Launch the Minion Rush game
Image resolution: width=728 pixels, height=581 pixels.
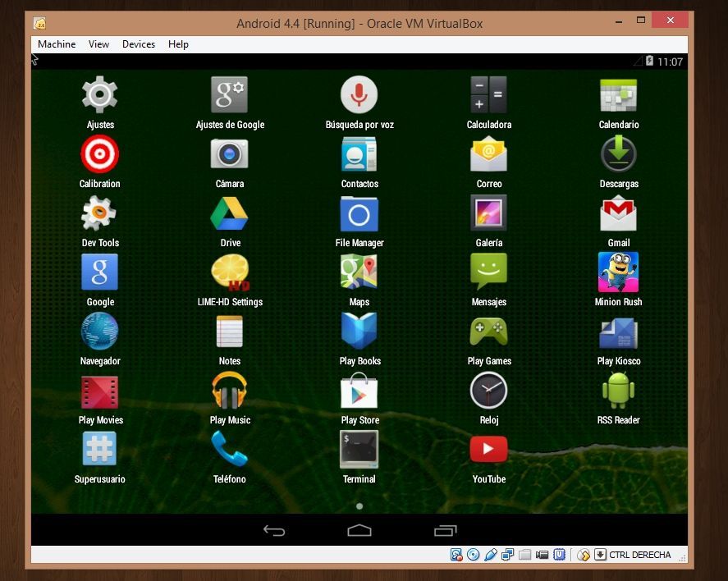pyautogui.click(x=618, y=272)
